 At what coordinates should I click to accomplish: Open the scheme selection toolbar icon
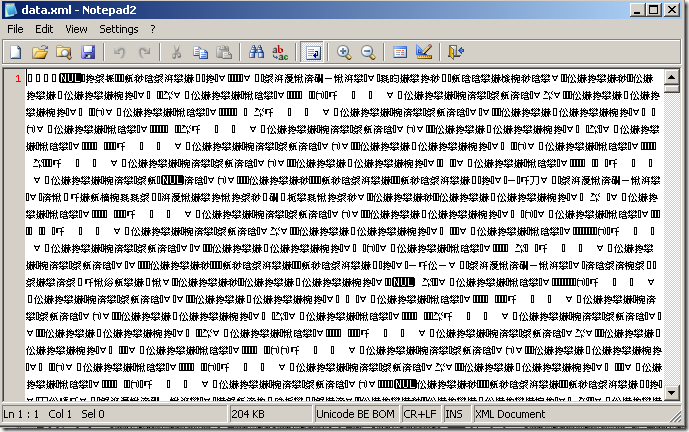400,52
